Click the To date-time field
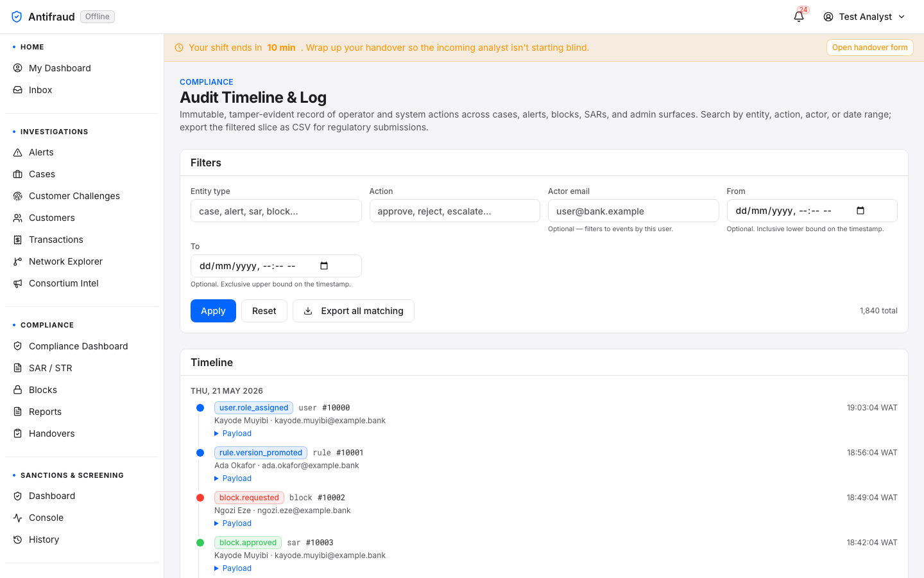 pos(276,266)
